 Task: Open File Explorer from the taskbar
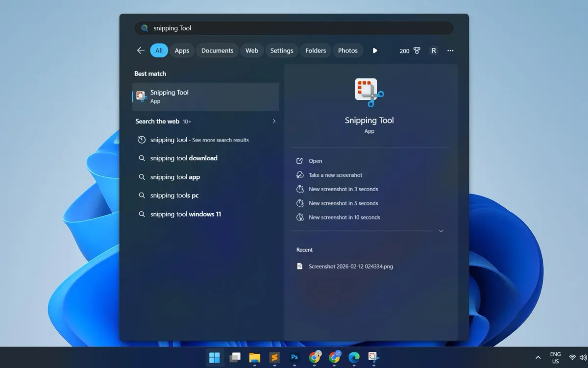tap(254, 358)
